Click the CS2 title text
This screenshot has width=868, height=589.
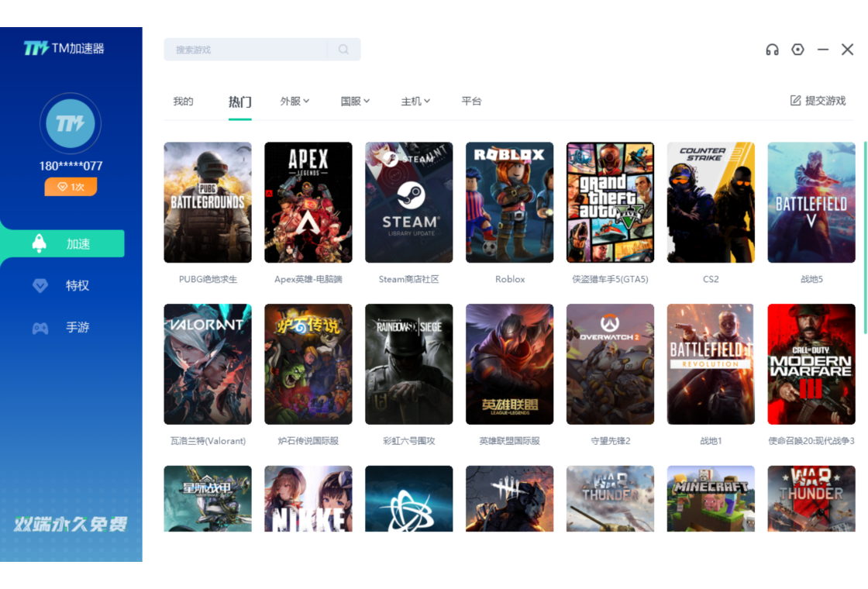pyautogui.click(x=711, y=280)
